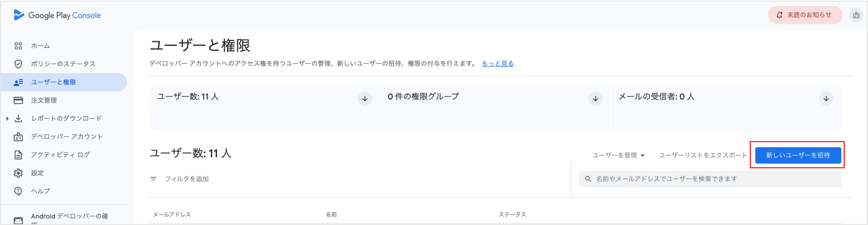The width and height of the screenshot is (868, 225).
Task: Open the ユーザーを管理 dropdown
Action: 619,155
